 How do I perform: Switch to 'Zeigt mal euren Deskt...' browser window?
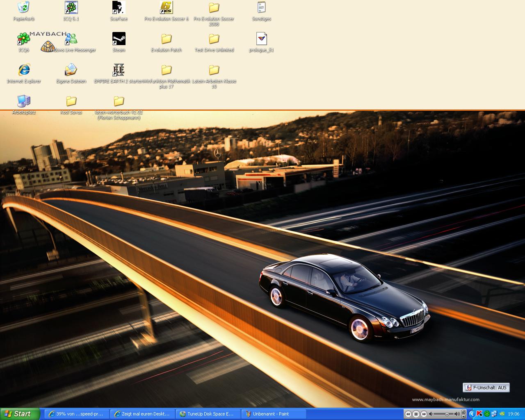(142, 414)
